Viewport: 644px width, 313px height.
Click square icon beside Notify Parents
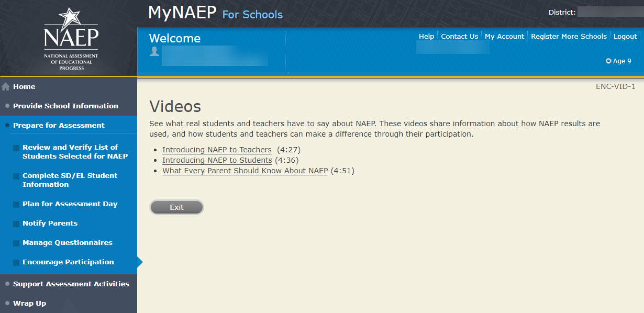[16, 224]
